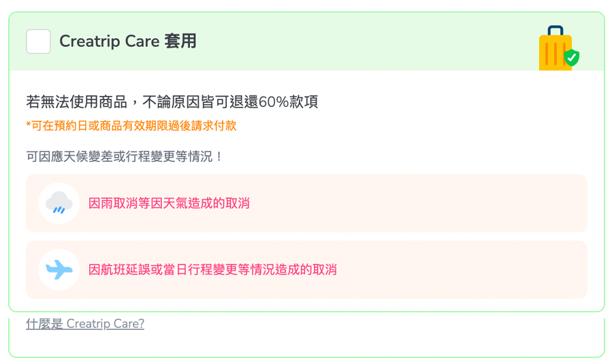Click the blue airplane icon
This screenshot has width=612, height=364.
click(59, 269)
